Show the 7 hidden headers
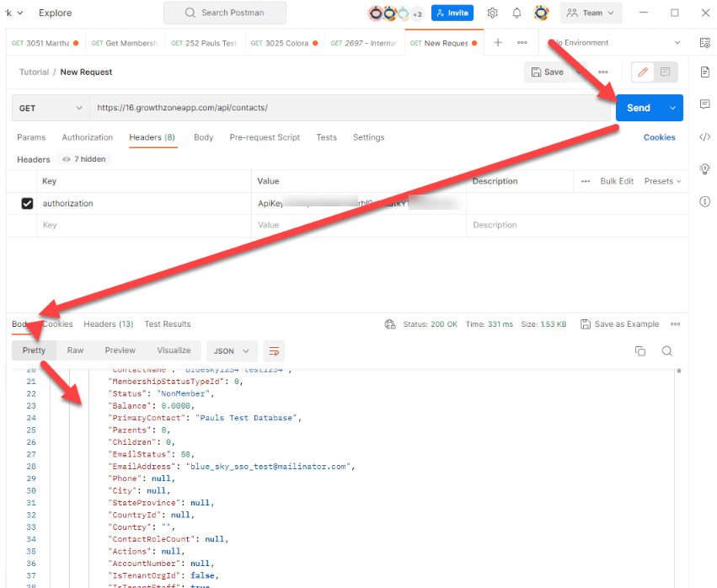This screenshot has height=588, width=717. tap(84, 159)
